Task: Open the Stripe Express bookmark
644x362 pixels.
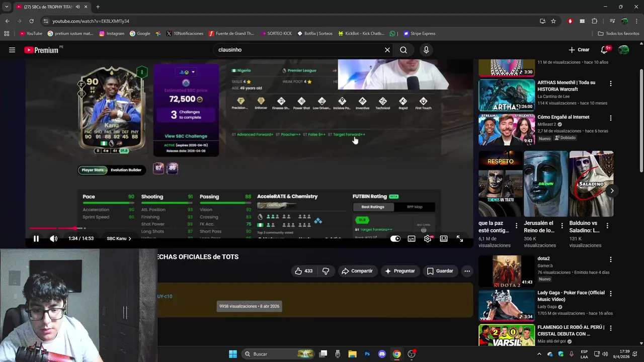Action: tap(420, 34)
